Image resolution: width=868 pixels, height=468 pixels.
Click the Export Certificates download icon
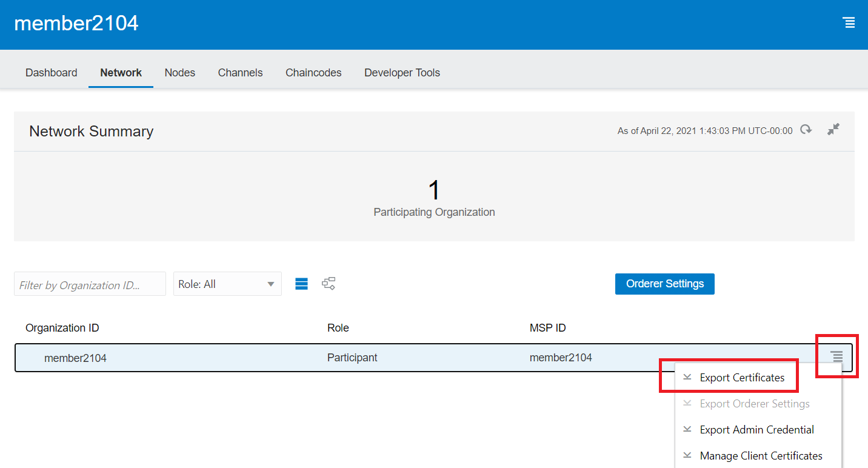pos(687,377)
